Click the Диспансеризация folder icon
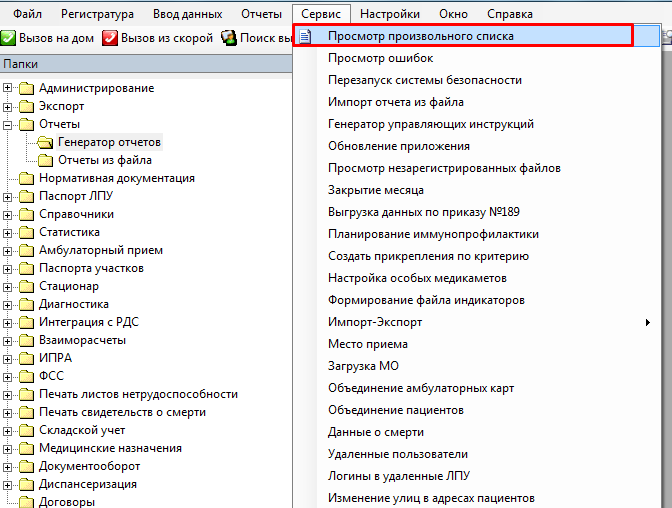 point(27,484)
